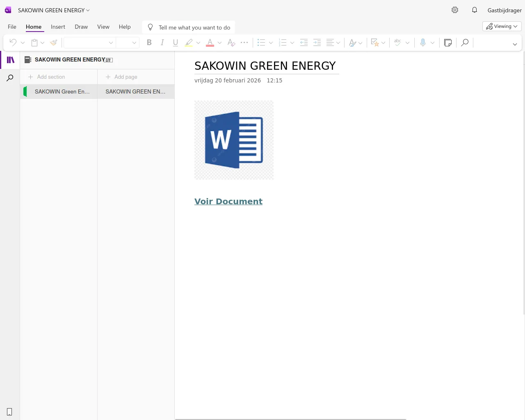Open the Settings gear icon

coord(455,10)
